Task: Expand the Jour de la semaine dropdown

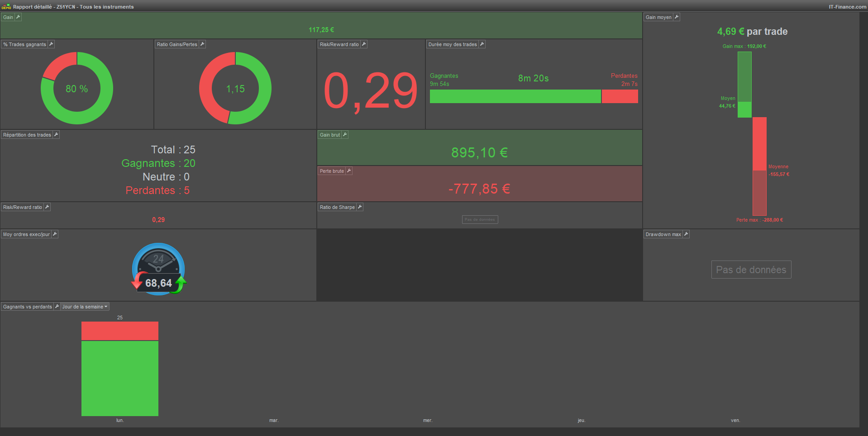Action: [x=85, y=307]
